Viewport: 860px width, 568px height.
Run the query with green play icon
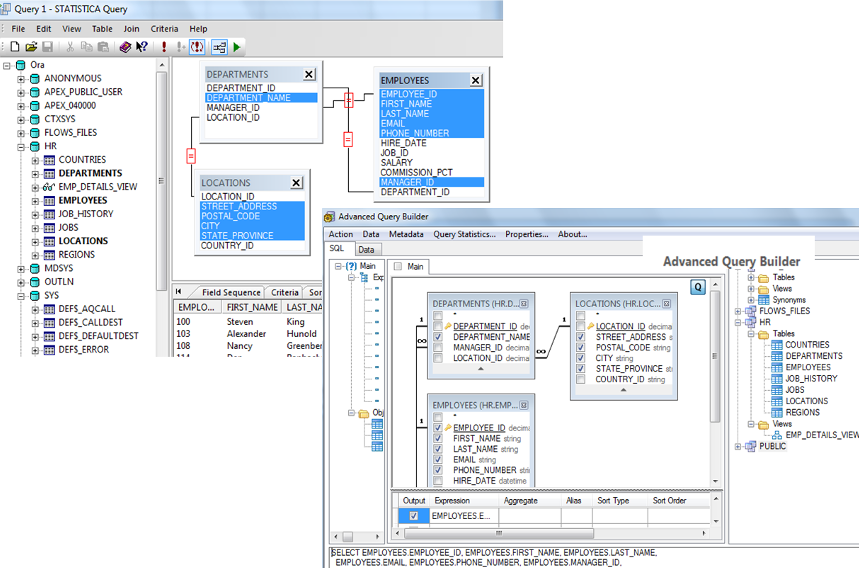(237, 47)
